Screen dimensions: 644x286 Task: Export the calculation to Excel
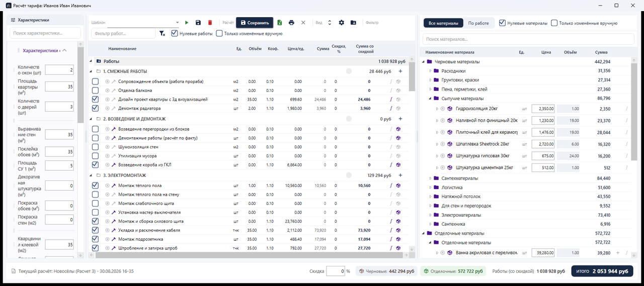tap(280, 23)
